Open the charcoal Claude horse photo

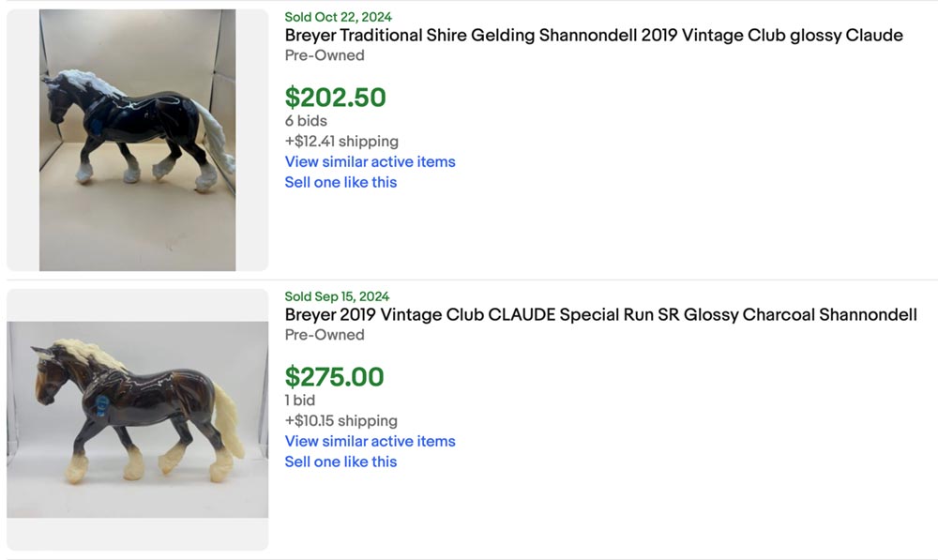click(x=137, y=419)
